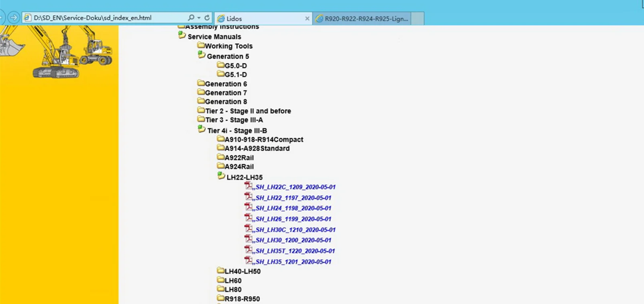Click the browser forward arrow button

pos(13,18)
